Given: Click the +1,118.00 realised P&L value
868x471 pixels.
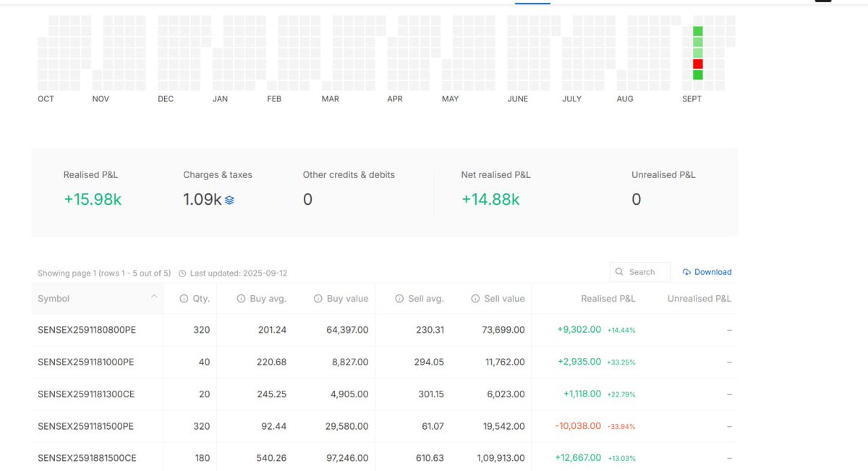Looking at the screenshot, I should click(582, 394).
